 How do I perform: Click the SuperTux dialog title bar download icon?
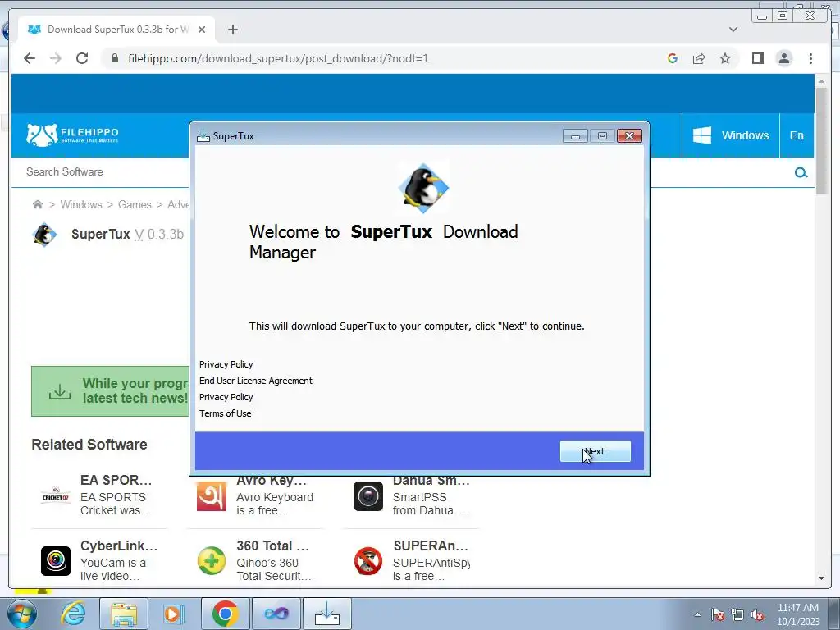203,135
